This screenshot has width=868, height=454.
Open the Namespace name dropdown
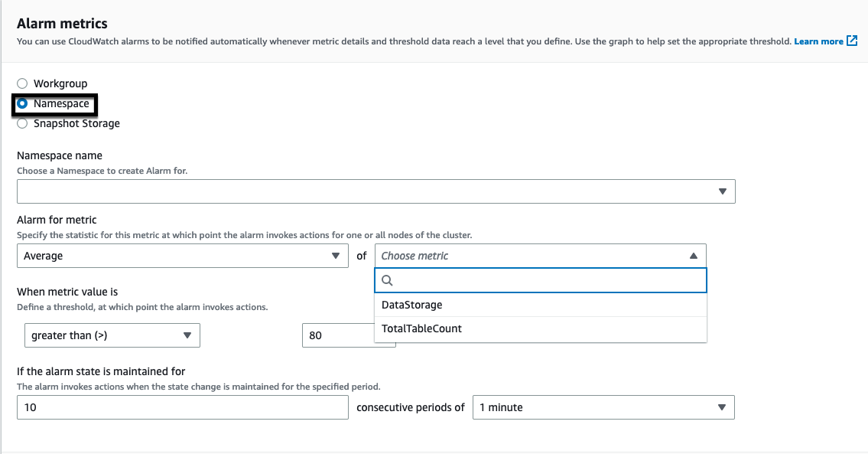[376, 191]
